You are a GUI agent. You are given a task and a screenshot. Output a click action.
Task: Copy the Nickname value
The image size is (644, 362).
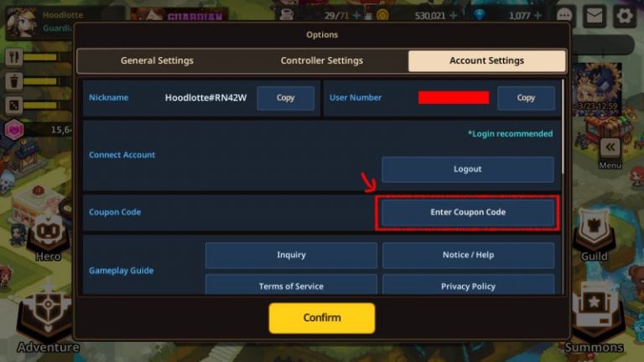coord(285,98)
